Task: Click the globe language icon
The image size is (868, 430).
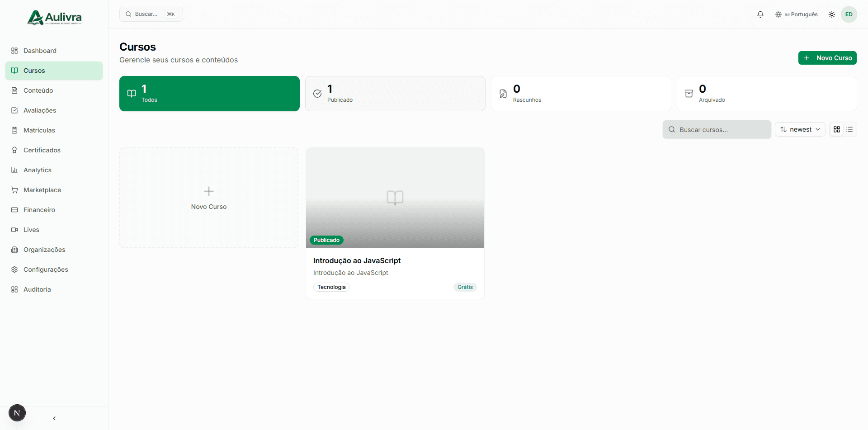Action: point(778,14)
